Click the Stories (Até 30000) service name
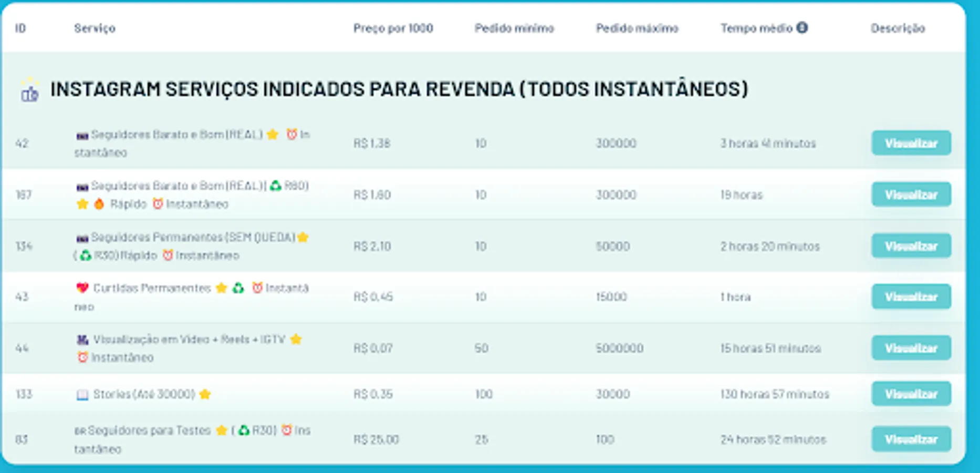Viewport: 980px width, 473px height. [144, 394]
